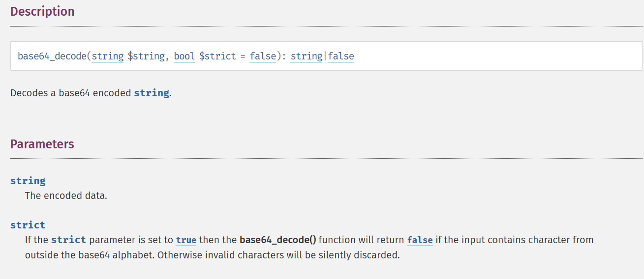This screenshot has width=644, height=279.
Task: Click base64_decode function name in signature
Action: click(52, 56)
